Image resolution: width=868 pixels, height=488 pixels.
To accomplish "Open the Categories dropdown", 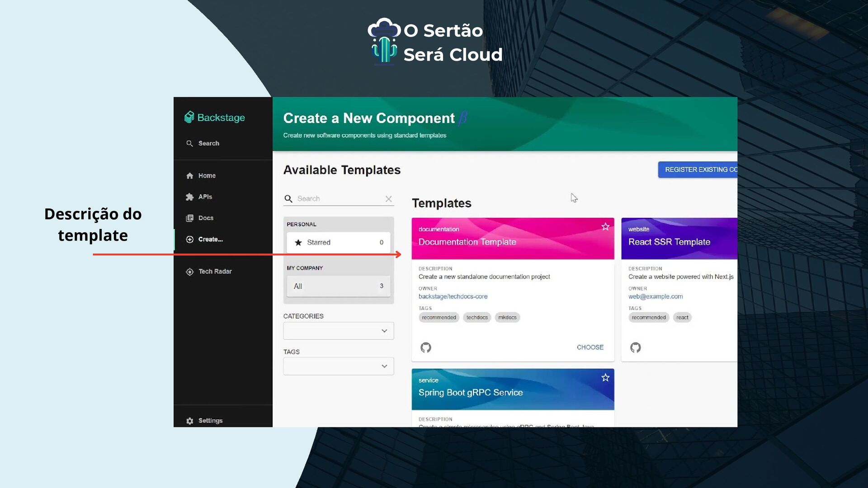I will tap(338, 331).
